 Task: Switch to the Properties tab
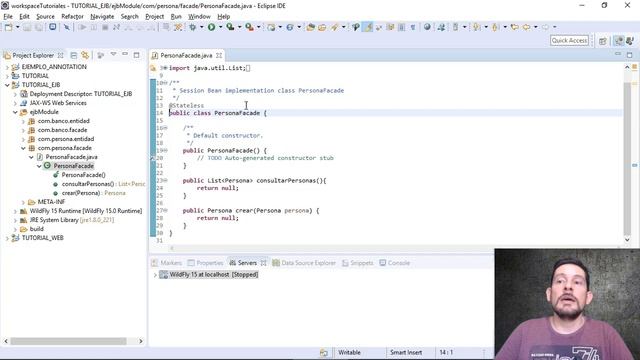(x=205, y=263)
